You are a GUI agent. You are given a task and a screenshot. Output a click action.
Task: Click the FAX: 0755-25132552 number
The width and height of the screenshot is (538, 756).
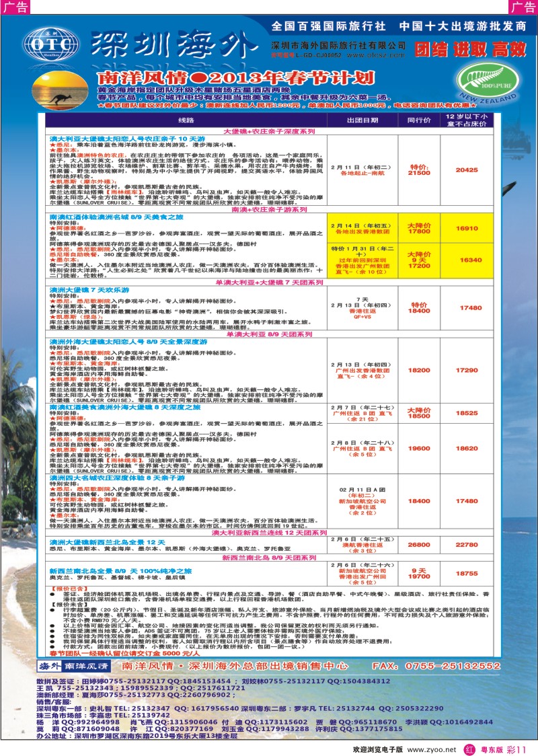pyautogui.click(x=436, y=667)
